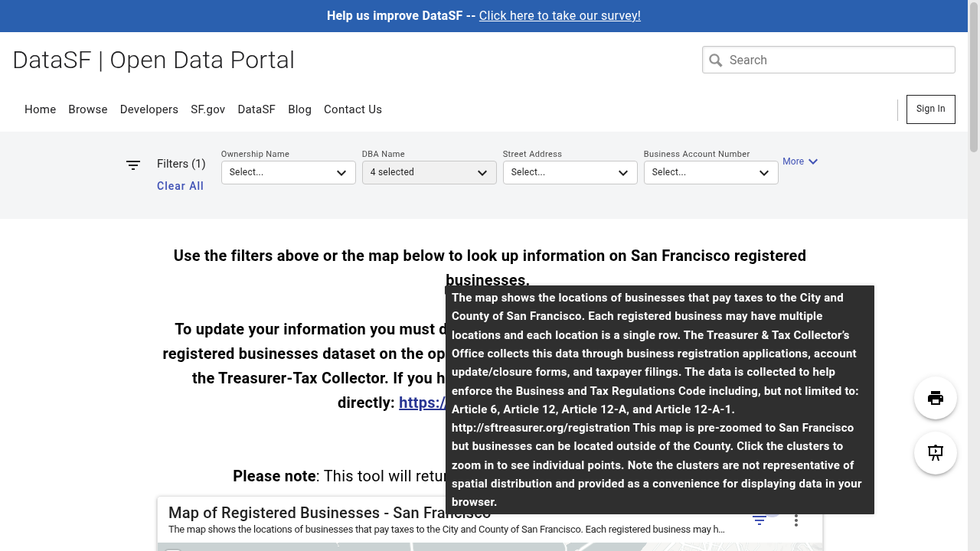Viewport: 980px width, 551px height.
Task: Click the Sign In button
Action: pyautogui.click(x=931, y=109)
